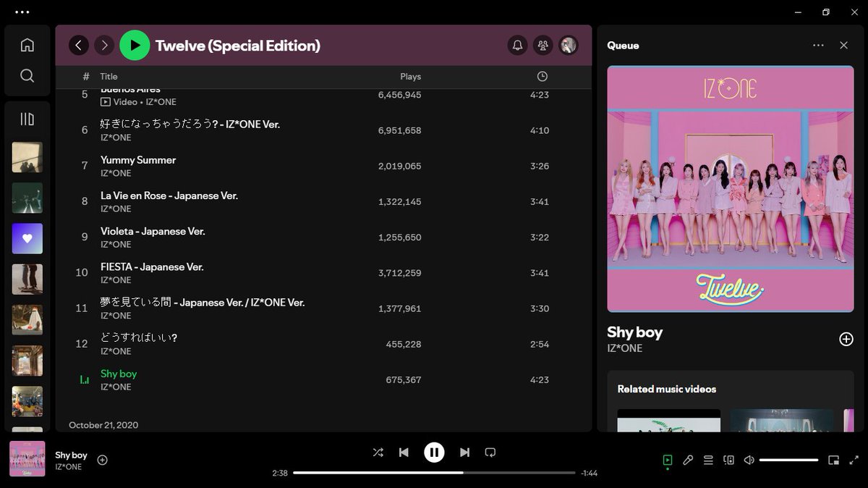The height and width of the screenshot is (488, 868).
Task: Sort by duration clock icon
Action: coord(542,77)
